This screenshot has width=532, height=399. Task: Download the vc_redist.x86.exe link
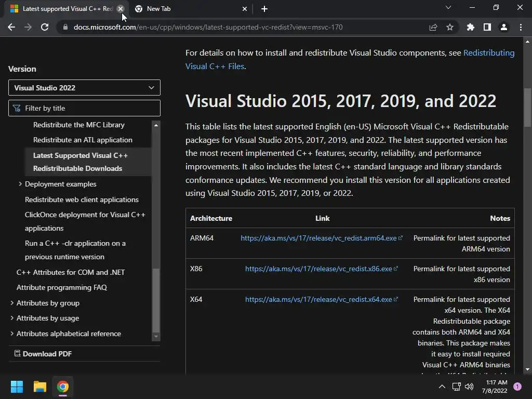pos(321,269)
